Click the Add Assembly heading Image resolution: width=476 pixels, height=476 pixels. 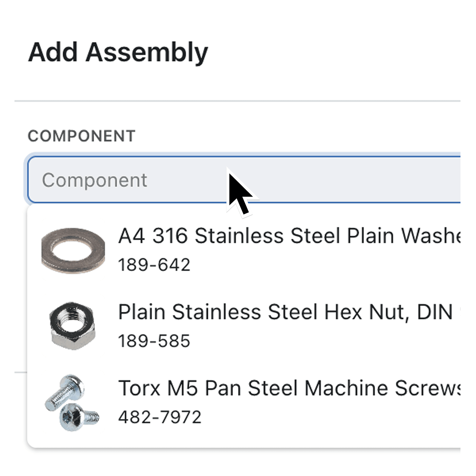tap(118, 53)
